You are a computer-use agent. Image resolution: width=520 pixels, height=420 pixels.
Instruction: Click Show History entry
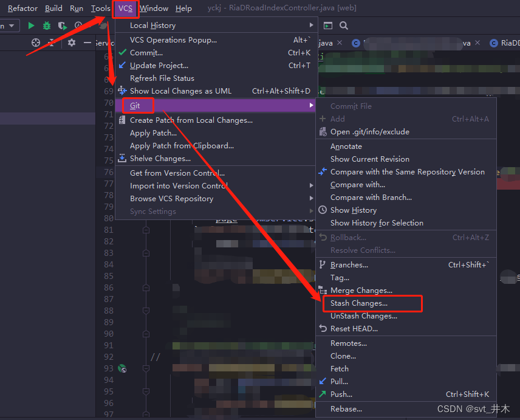(406, 210)
